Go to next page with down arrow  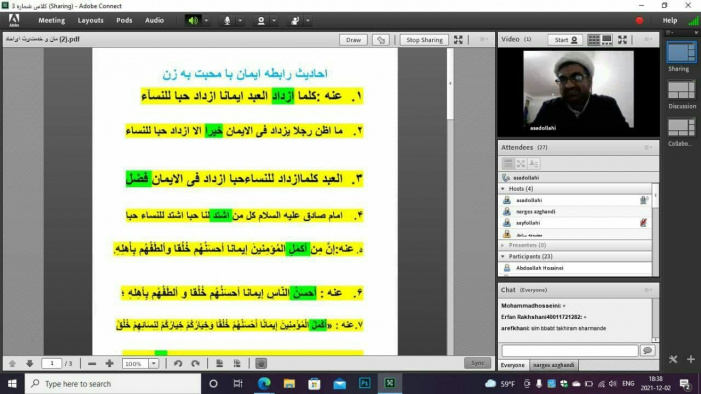pyautogui.click(x=30, y=364)
